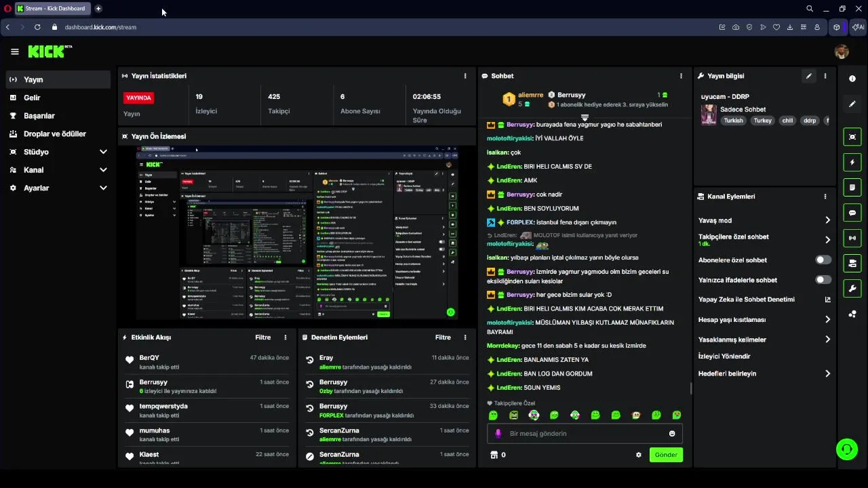Image resolution: width=868 pixels, height=488 pixels.
Task: Open Yasaklanmış kelimeler chevron
Action: click(x=827, y=340)
